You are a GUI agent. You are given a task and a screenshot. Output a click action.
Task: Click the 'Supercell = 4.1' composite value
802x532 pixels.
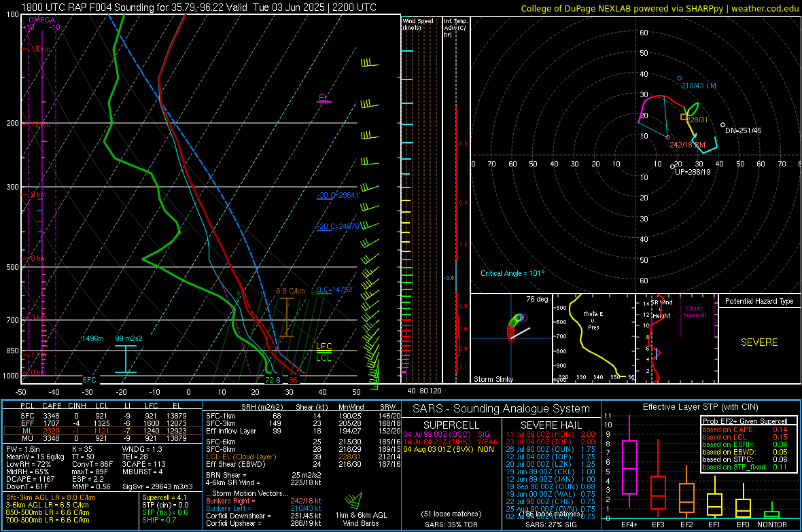pos(164,497)
